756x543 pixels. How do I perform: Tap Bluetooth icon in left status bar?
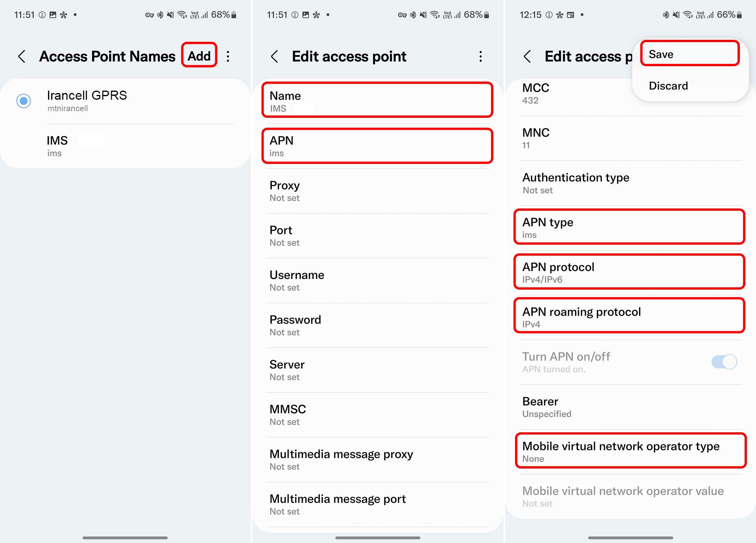160,15
